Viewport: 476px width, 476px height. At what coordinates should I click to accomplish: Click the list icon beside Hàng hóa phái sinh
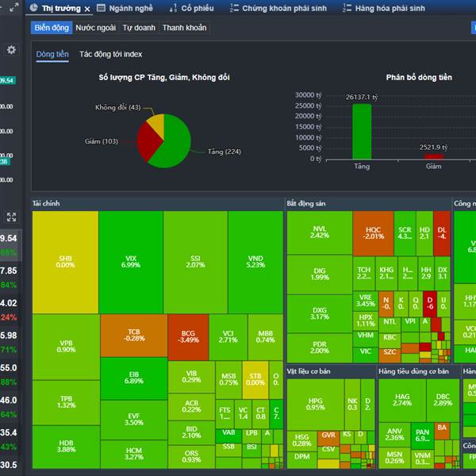point(347,8)
